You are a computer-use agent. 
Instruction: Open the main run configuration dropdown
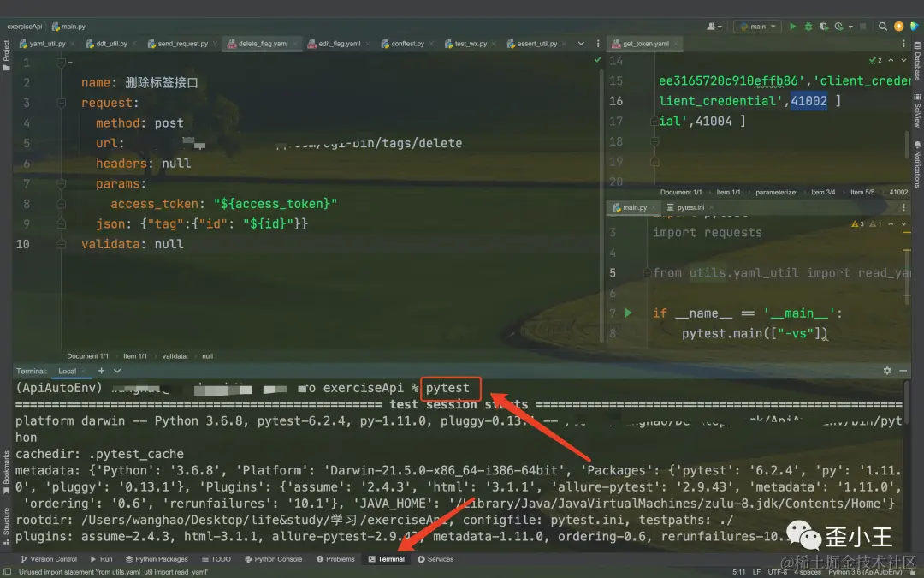(757, 27)
